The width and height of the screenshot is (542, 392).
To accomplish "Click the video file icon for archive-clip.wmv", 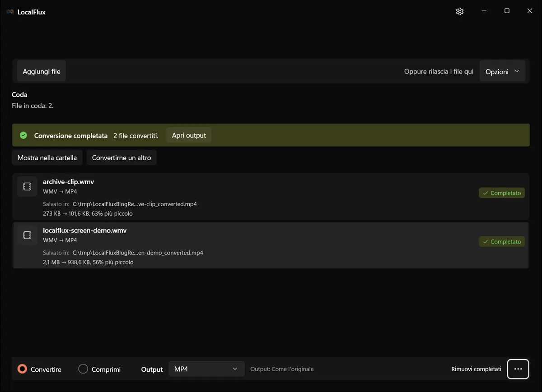I will click(x=27, y=187).
